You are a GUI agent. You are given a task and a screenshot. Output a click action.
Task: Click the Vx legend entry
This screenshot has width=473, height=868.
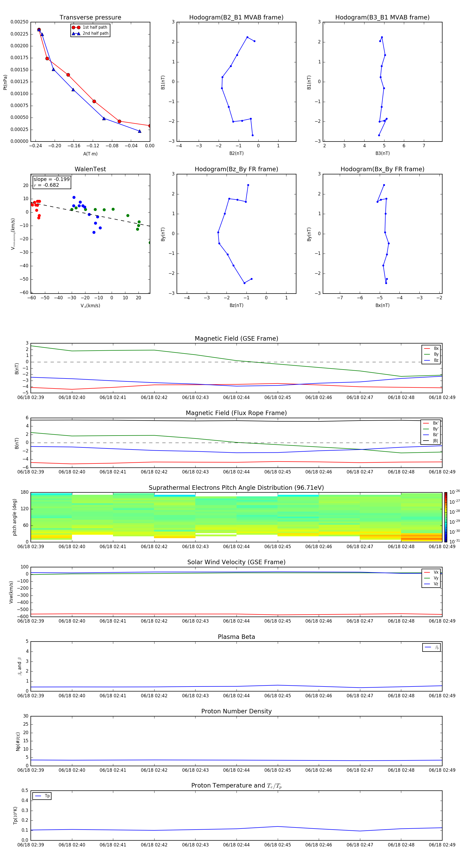point(431,572)
